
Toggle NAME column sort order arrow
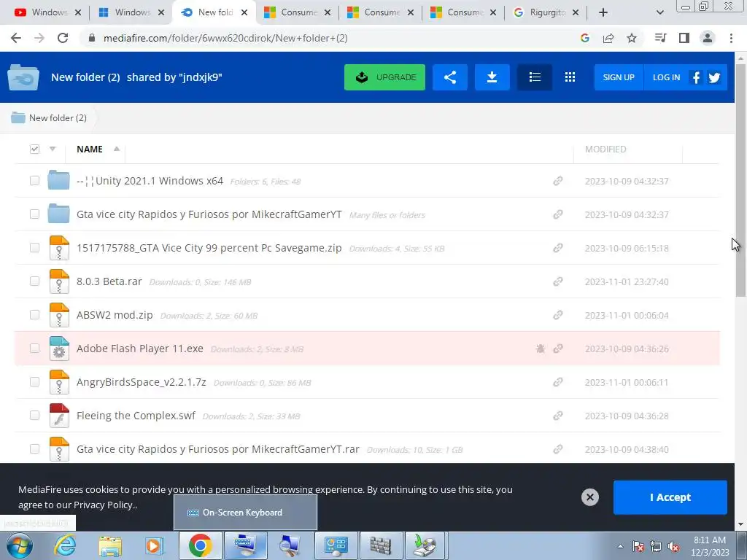click(x=116, y=149)
